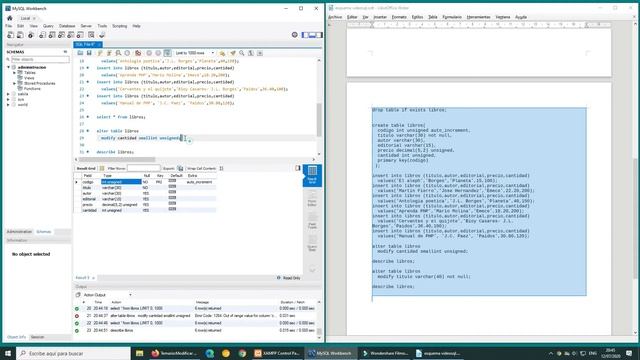The image size is (640, 360).
Task: Select the Field Types side panel button
Action: [312, 220]
